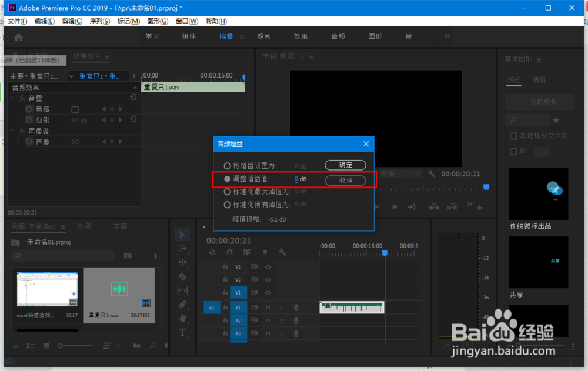Toggle lock on track V1
The image size is (588, 371).
[225, 292]
